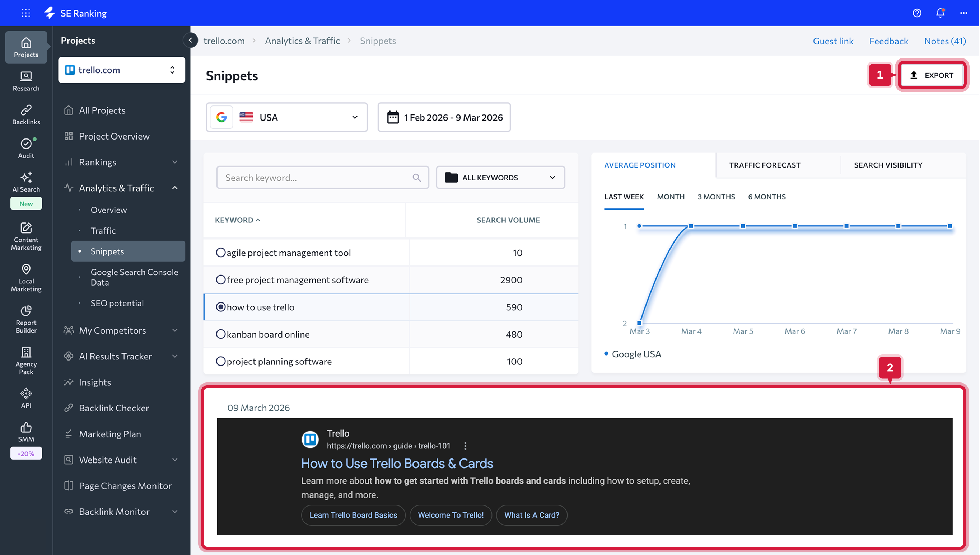
Task: Select agile project management tool keyword
Action: pos(220,253)
